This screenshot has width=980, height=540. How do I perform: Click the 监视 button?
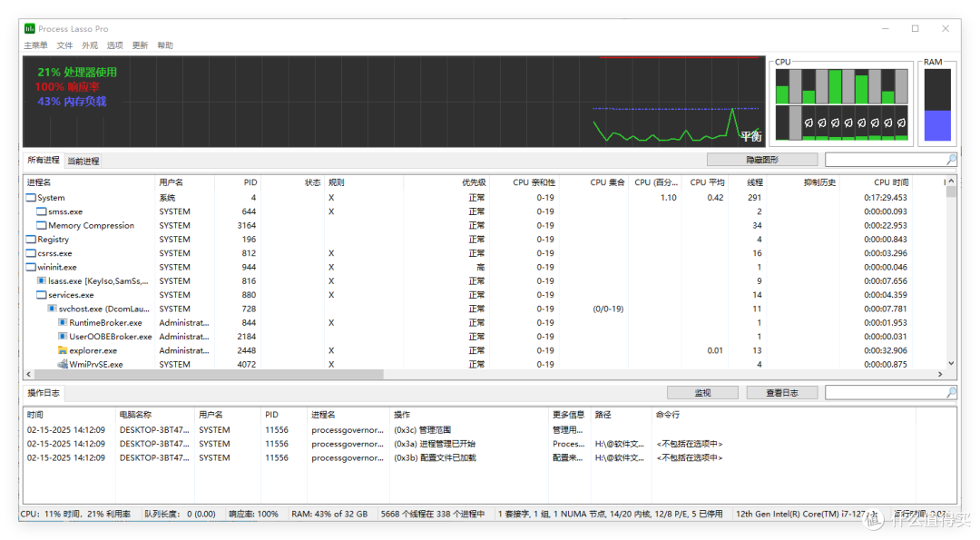[x=702, y=392]
